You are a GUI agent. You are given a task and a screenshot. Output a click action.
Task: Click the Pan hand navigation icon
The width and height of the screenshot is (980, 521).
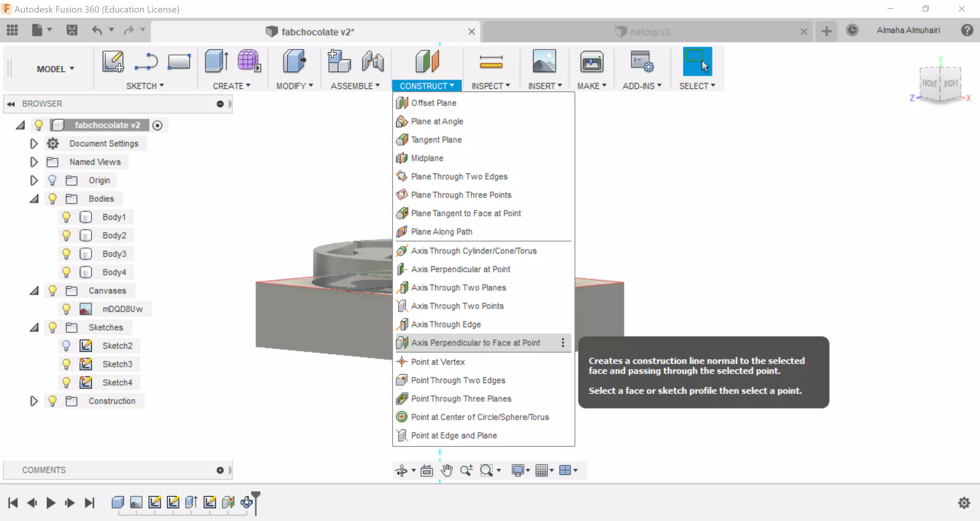(447, 470)
